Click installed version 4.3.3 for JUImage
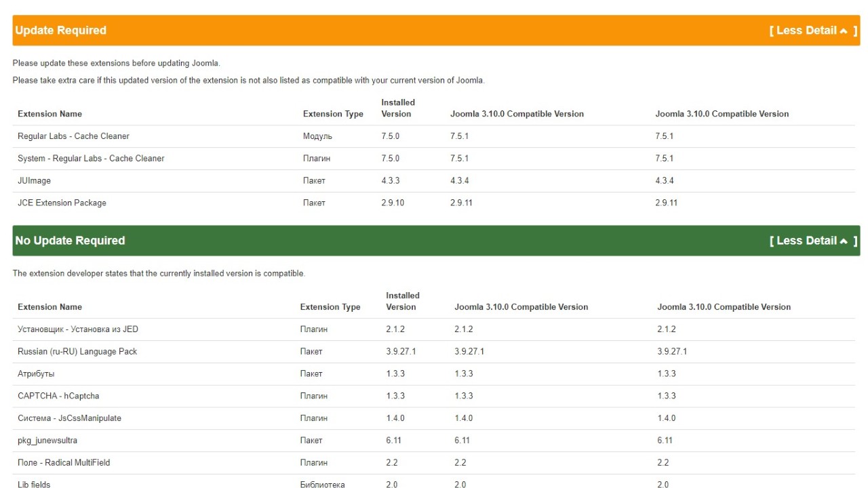Screen dimensions: 868x488 point(391,181)
